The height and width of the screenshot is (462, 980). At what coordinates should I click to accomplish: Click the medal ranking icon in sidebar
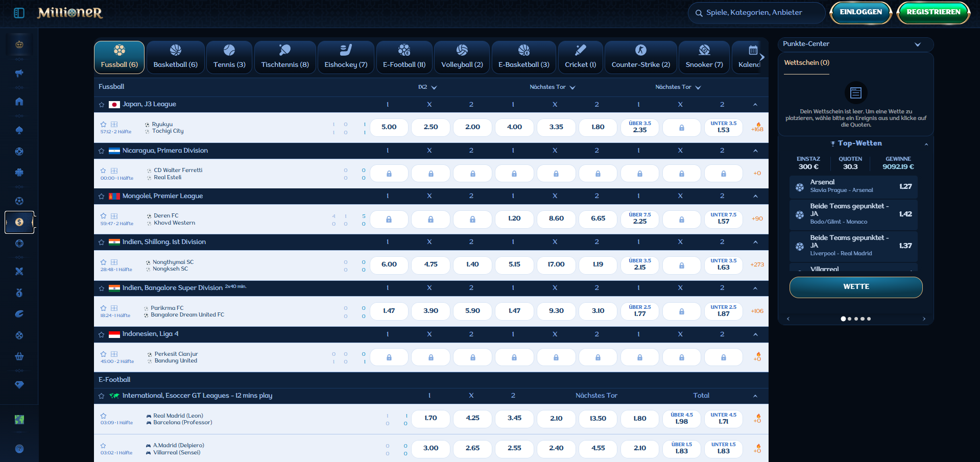click(19, 293)
